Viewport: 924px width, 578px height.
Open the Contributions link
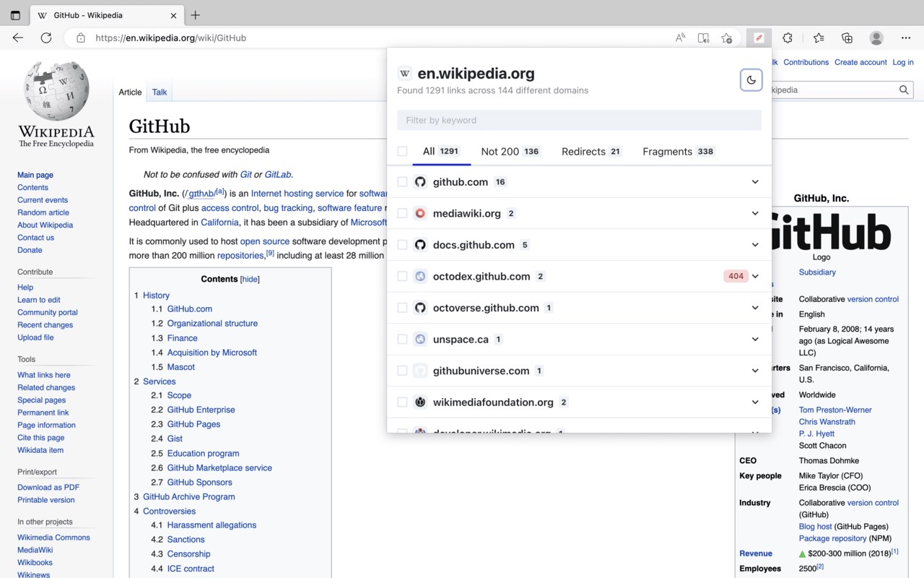[806, 62]
